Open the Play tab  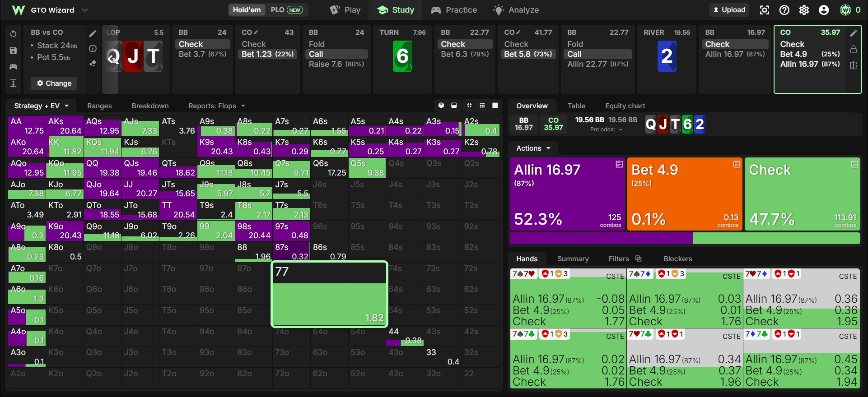pos(345,10)
